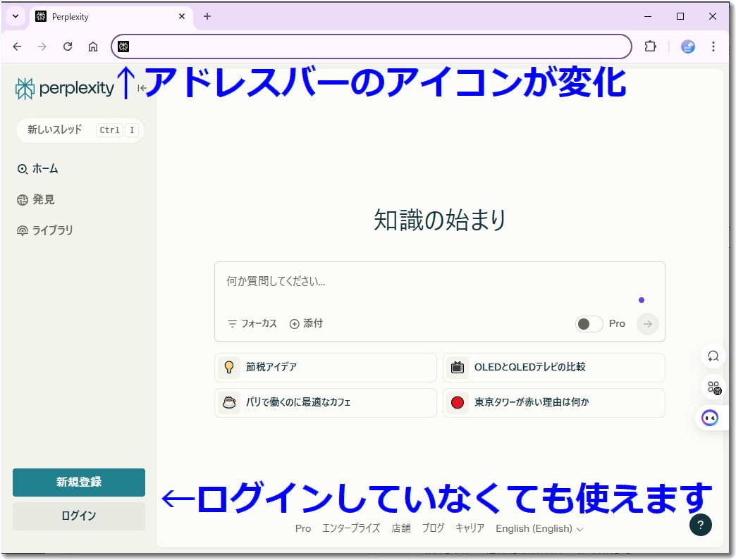The image size is (736, 560).
Task: Click the headset support icon on right edge
Action: click(x=713, y=356)
